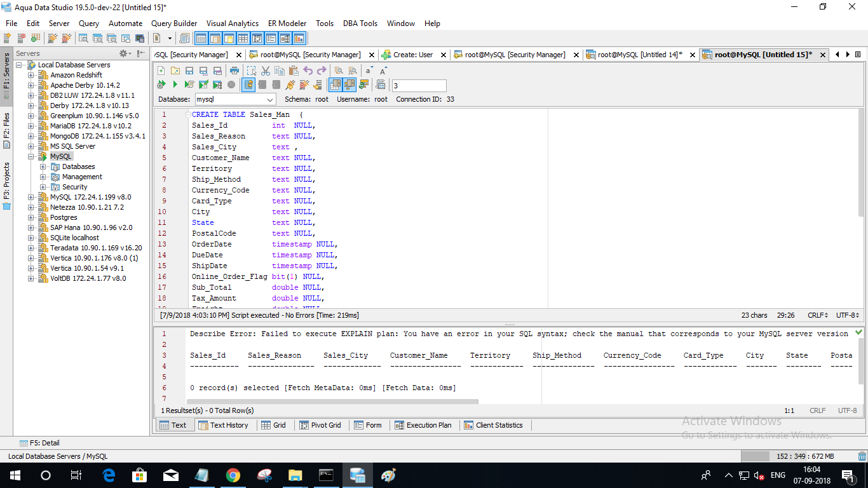Click the select-region dashed box icon

(x=251, y=71)
